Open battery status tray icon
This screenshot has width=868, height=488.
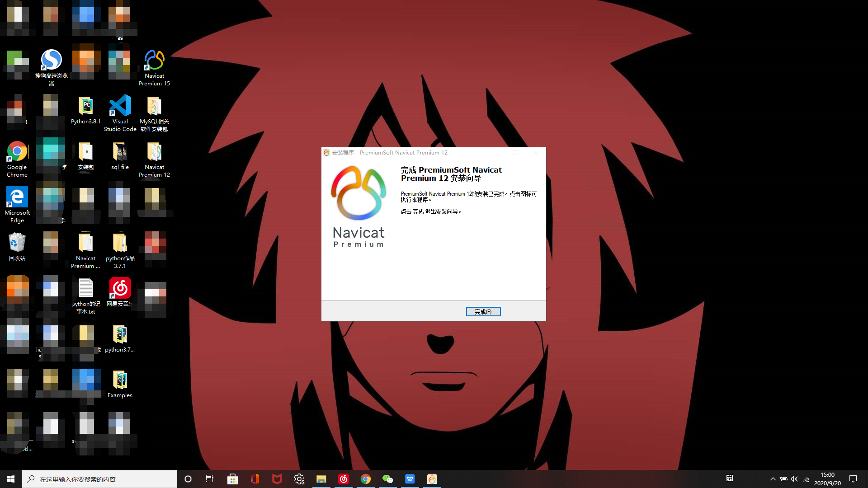[x=784, y=479]
